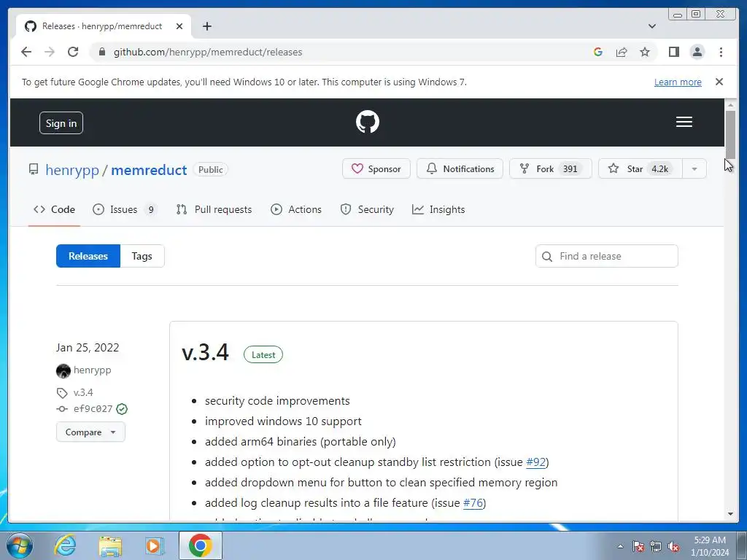Open the hamburger navigation menu

684,122
